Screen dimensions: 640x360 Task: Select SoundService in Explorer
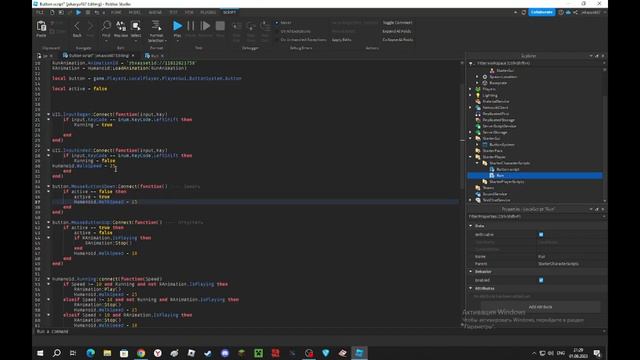pos(495,194)
